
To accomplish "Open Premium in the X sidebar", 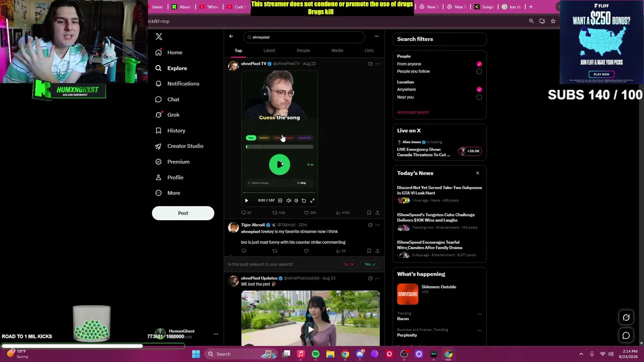I will click(172, 161).
